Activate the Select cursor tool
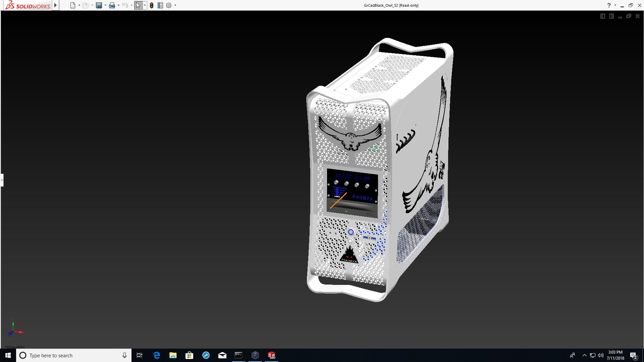The height and width of the screenshot is (362, 644). pos(138,5)
